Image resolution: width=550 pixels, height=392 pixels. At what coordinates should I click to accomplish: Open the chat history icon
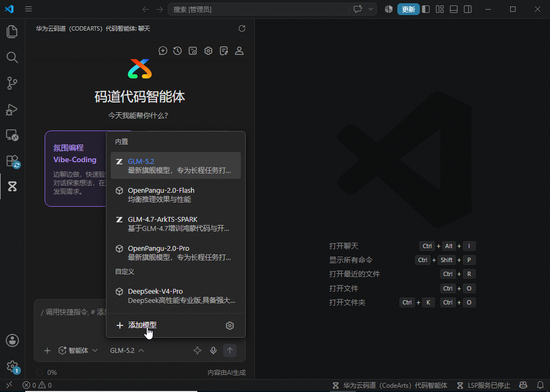coord(177,51)
